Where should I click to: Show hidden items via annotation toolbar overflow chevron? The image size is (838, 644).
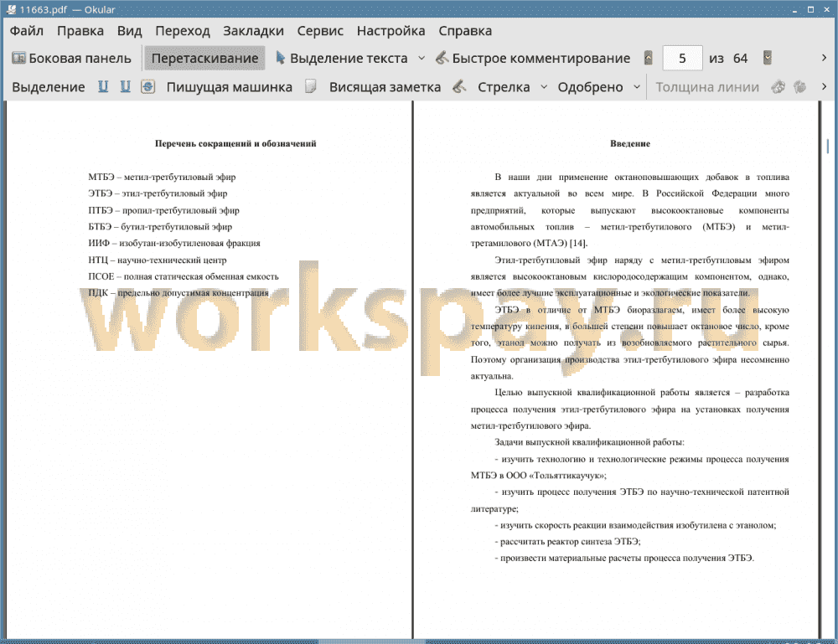click(824, 86)
